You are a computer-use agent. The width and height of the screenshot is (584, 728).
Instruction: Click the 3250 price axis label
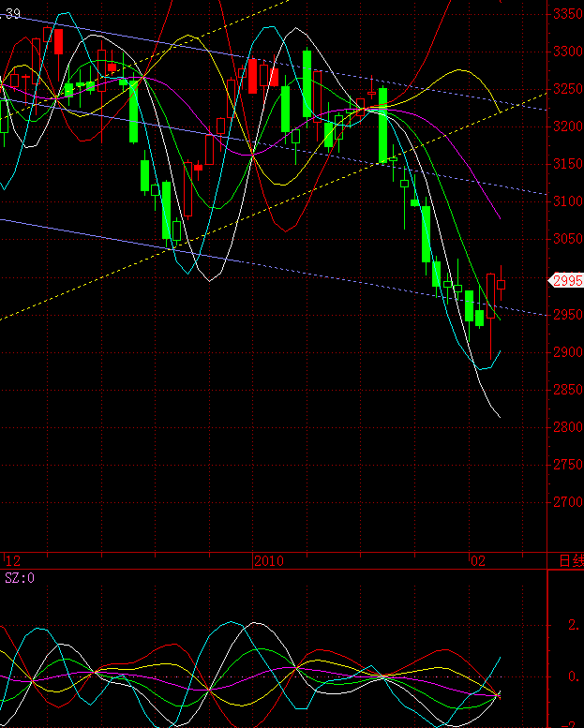[568, 89]
